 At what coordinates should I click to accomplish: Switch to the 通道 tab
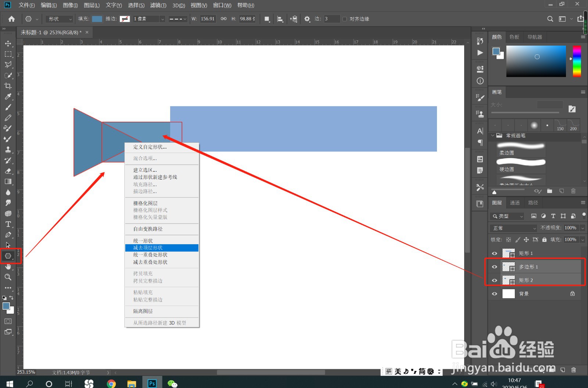click(x=515, y=203)
